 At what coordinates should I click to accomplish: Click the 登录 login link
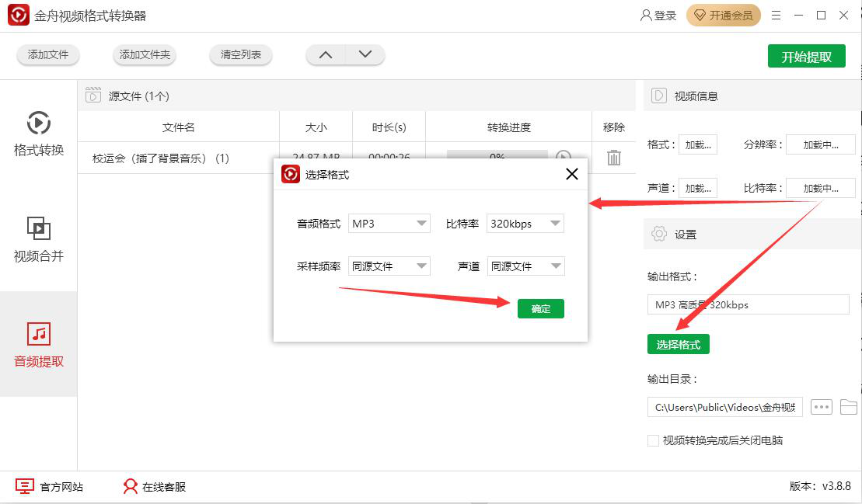[x=658, y=16]
